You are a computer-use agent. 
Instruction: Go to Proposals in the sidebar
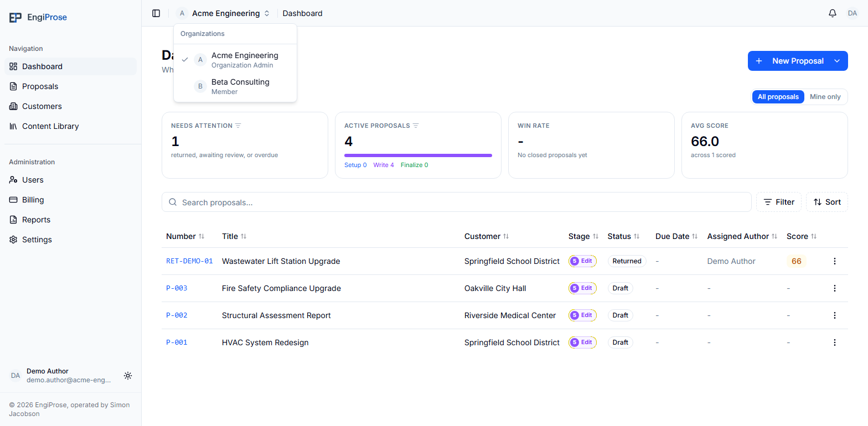pos(70,86)
